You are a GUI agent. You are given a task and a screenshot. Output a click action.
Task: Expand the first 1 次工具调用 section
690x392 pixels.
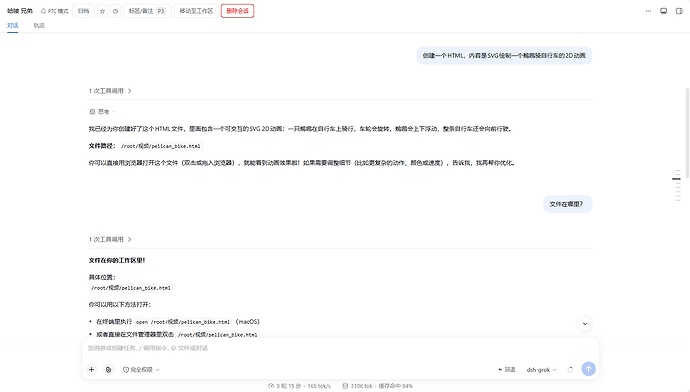(110, 91)
